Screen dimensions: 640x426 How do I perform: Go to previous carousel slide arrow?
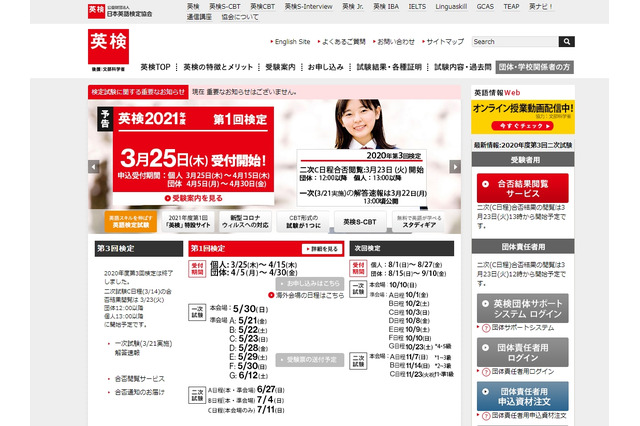coord(93,166)
